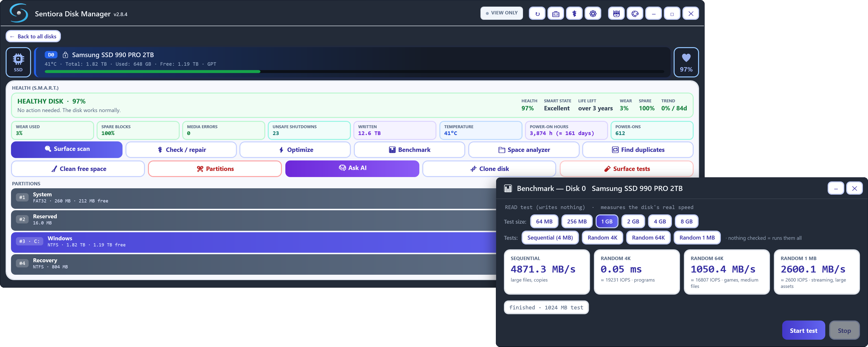
Task: Go Back to all disks
Action: click(x=33, y=36)
